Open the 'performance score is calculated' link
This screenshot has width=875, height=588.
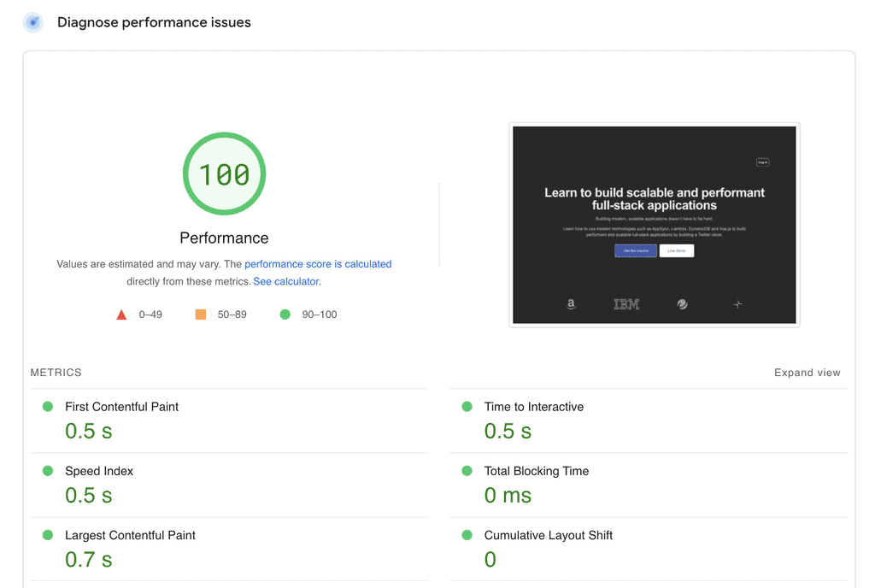pos(318,264)
